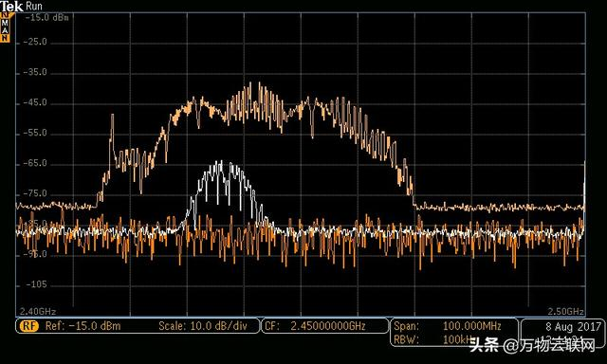Click the -95.0 axis label

pyautogui.click(x=35, y=254)
